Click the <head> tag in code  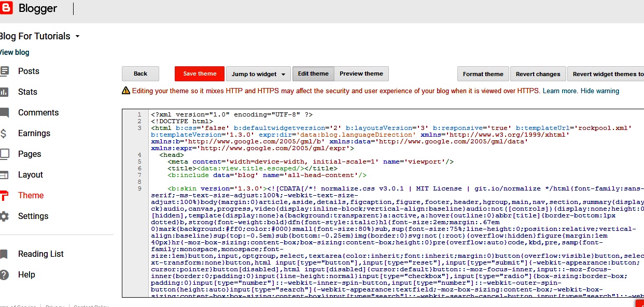point(172,155)
